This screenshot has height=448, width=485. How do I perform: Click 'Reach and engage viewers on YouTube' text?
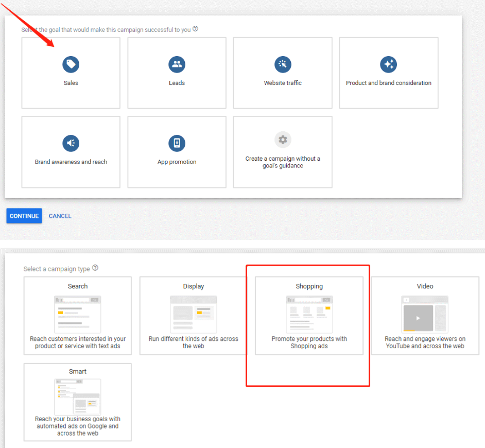[x=425, y=342]
